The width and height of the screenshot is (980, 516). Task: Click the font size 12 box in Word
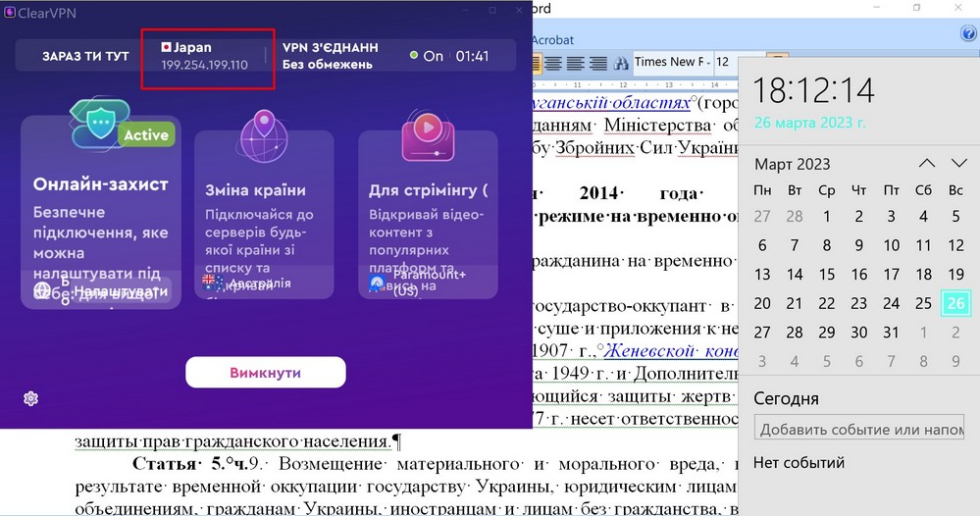tap(726, 62)
